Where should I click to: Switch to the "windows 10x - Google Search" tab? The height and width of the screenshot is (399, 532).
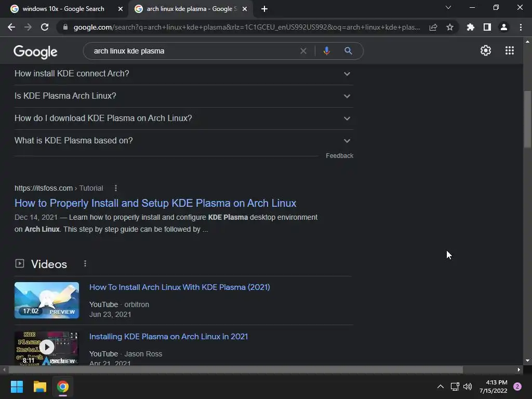click(x=63, y=9)
